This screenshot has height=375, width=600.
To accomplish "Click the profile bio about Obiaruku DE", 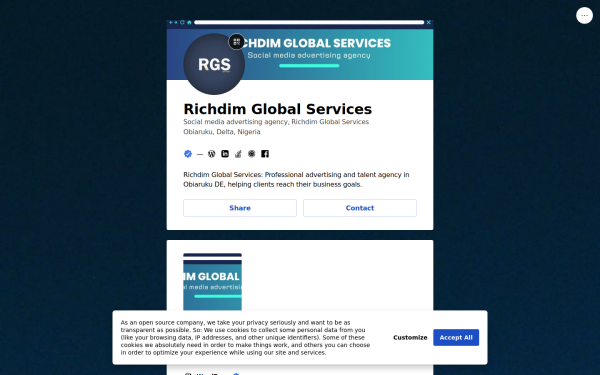I will [x=296, y=179].
